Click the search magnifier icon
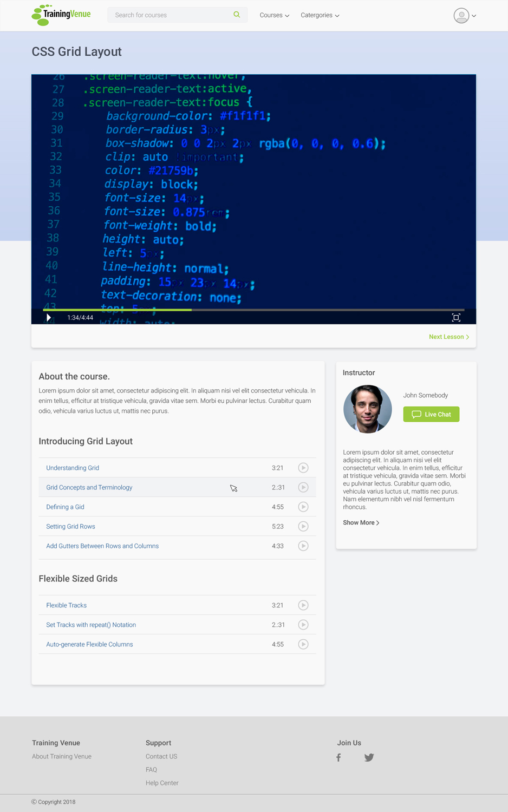The width and height of the screenshot is (508, 812). pos(237,15)
